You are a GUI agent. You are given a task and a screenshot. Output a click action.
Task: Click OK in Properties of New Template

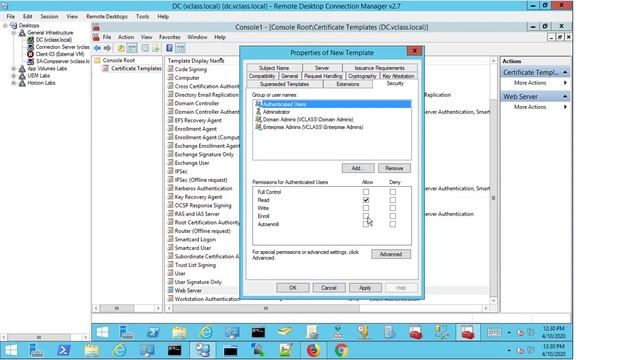[293, 288]
